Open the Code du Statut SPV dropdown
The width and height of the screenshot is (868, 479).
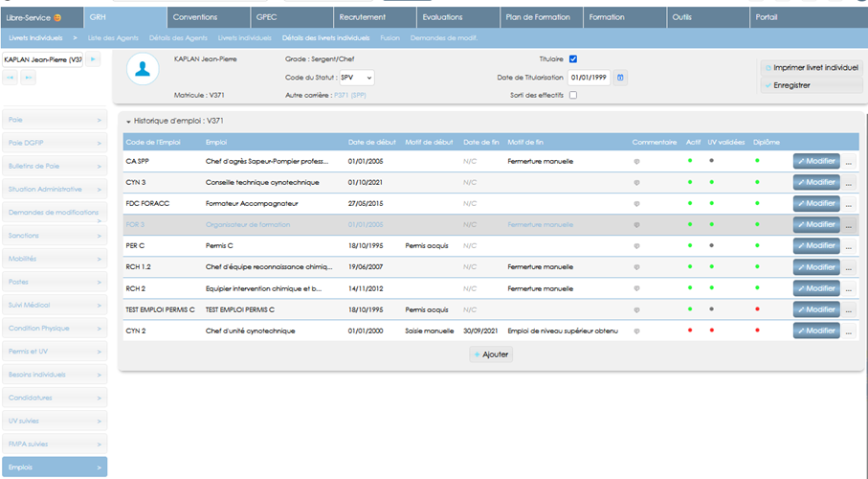pos(356,78)
